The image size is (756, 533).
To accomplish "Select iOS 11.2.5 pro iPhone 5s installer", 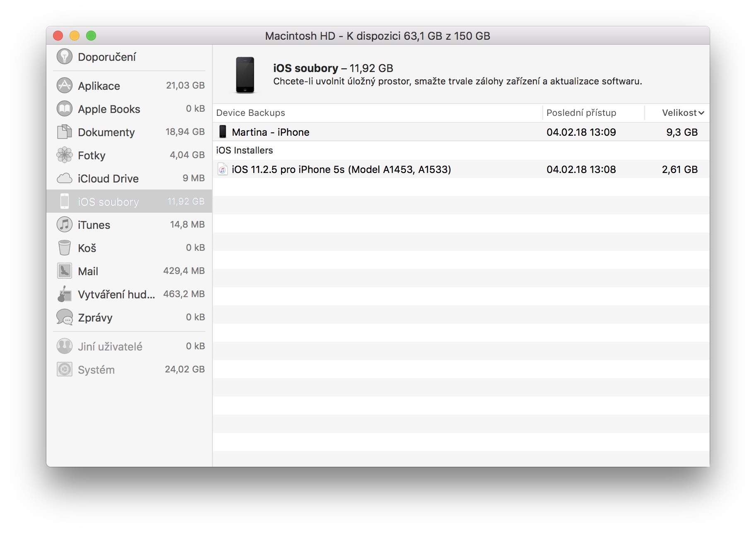I will point(461,169).
